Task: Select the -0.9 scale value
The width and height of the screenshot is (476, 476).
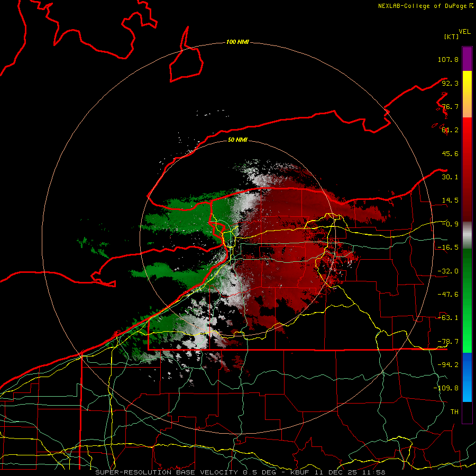Action: (x=450, y=224)
